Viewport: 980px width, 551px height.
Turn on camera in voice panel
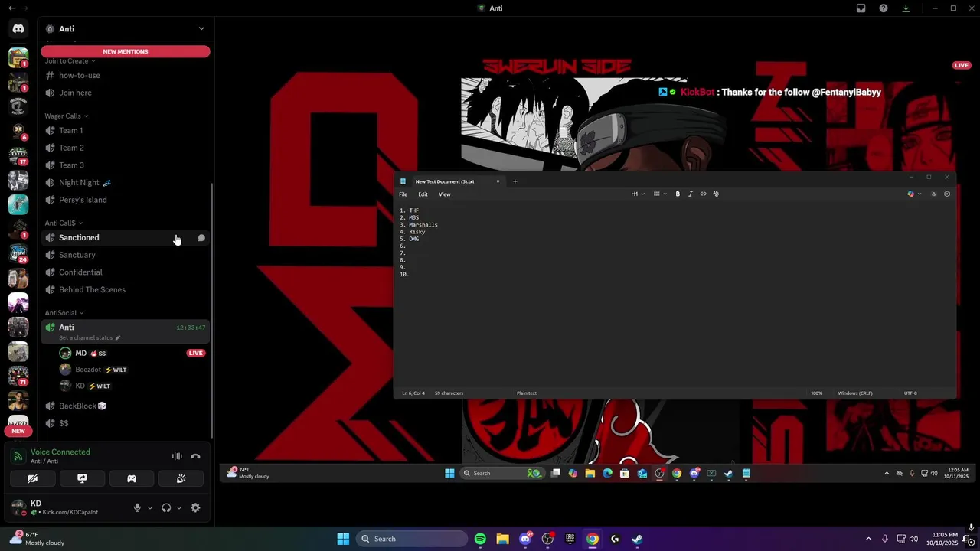click(x=32, y=478)
